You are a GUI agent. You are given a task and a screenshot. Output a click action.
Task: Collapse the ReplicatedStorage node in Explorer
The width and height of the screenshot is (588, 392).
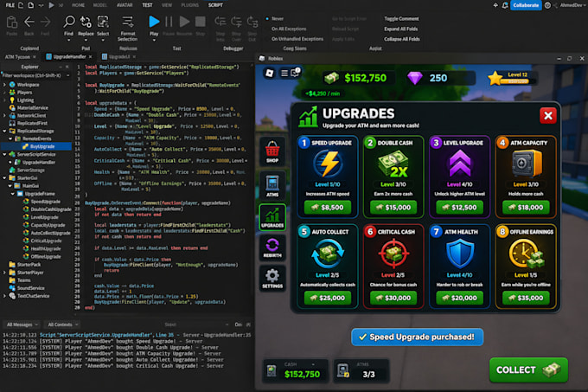pos(4,131)
